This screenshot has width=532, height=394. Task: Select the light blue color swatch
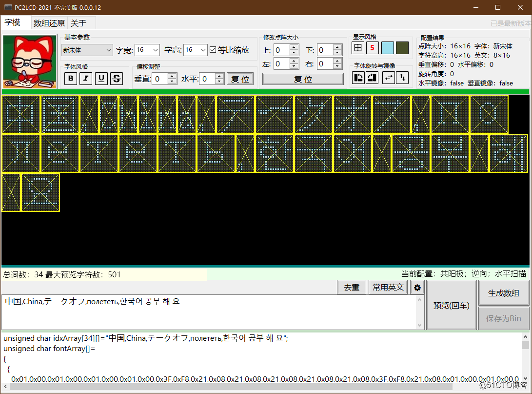[x=388, y=48]
